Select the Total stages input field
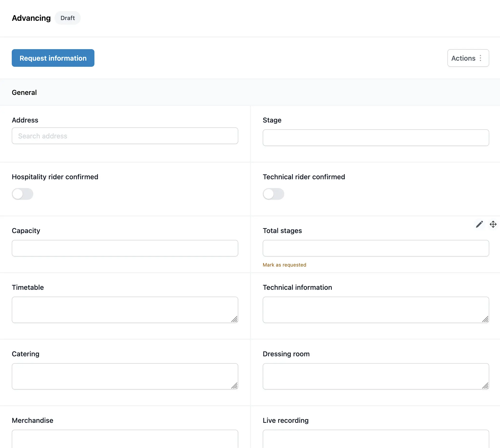 pos(376,248)
